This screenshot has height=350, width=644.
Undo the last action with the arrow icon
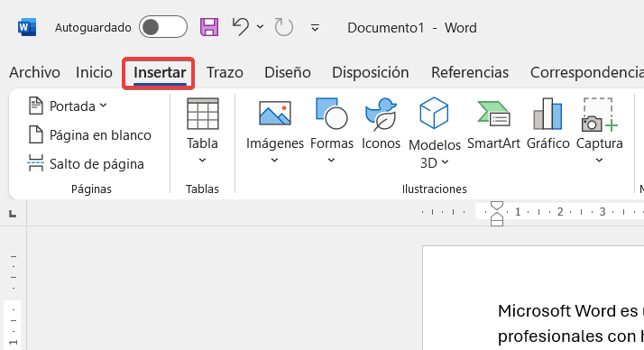click(x=241, y=27)
